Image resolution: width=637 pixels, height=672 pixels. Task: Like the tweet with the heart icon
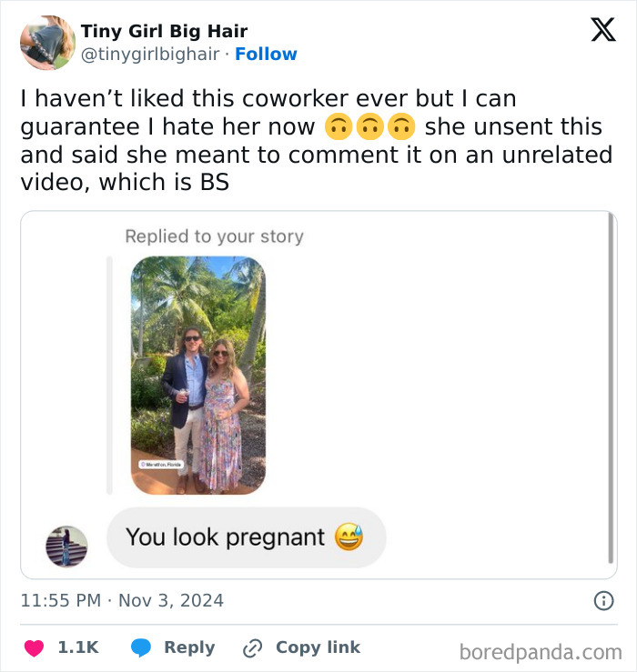point(35,647)
